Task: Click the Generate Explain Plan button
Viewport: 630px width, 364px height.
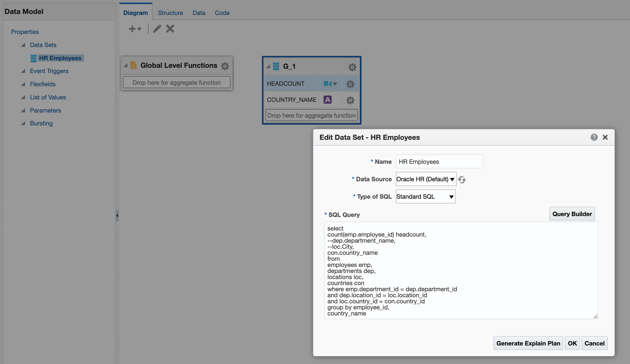Action: pyautogui.click(x=528, y=343)
